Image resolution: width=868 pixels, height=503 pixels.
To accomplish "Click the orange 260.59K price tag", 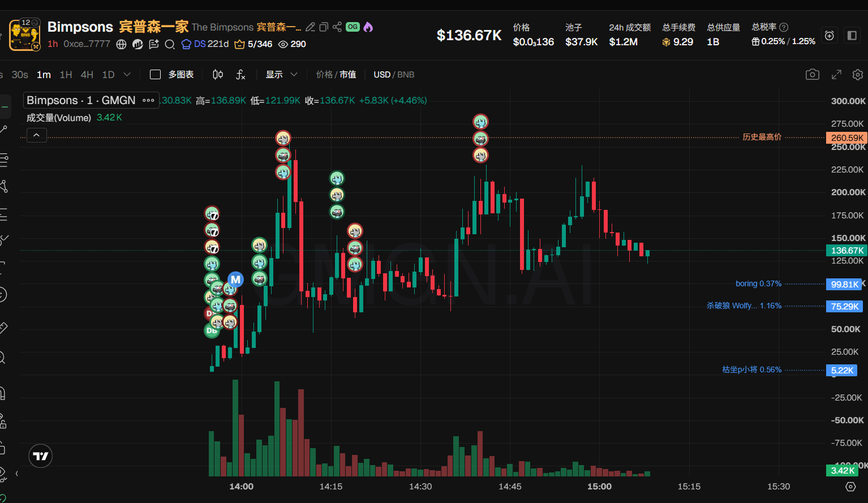I will pos(847,137).
